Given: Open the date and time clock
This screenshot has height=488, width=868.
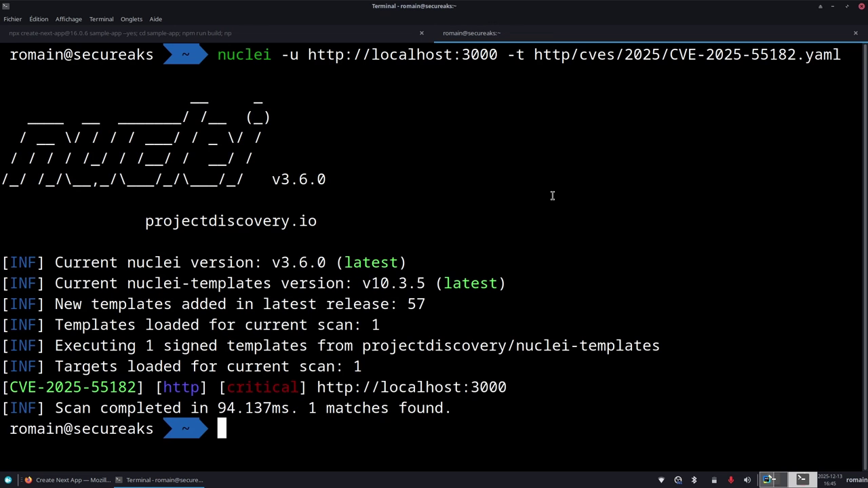Looking at the screenshot, I should click(830, 480).
